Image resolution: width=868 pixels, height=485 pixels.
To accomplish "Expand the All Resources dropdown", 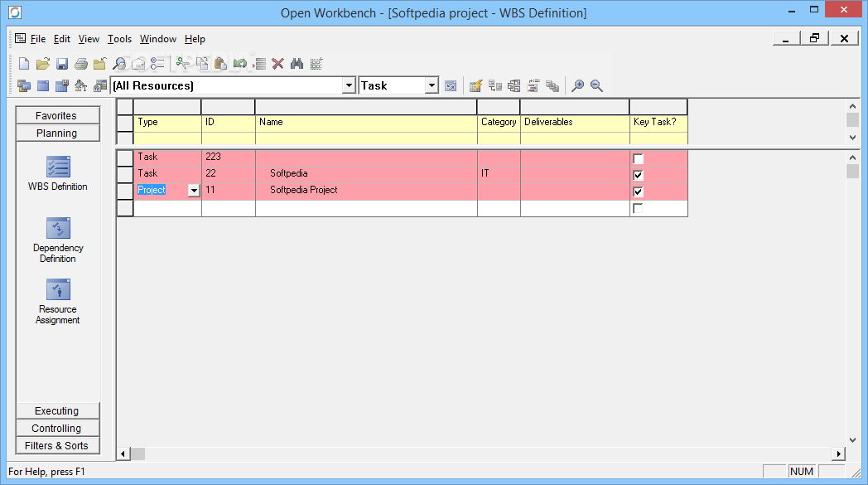I will click(x=349, y=86).
